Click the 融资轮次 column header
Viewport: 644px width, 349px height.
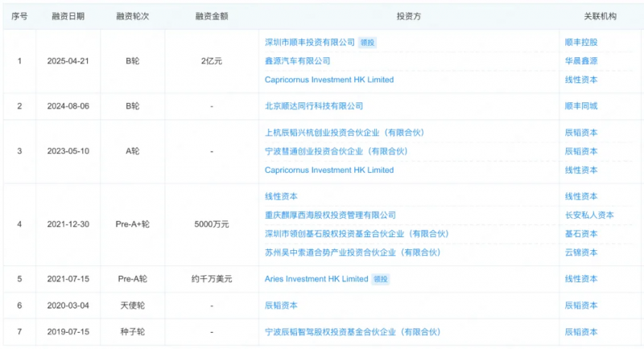(x=132, y=16)
